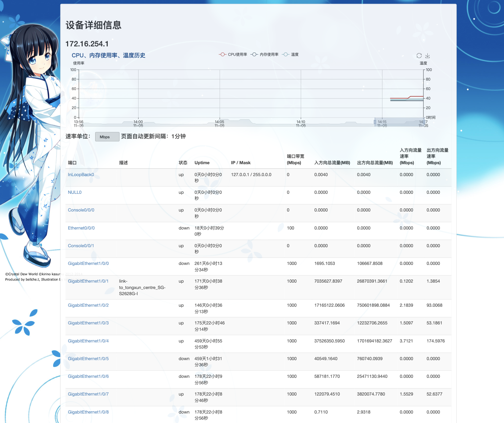Click the Uptime column header

point(202,163)
